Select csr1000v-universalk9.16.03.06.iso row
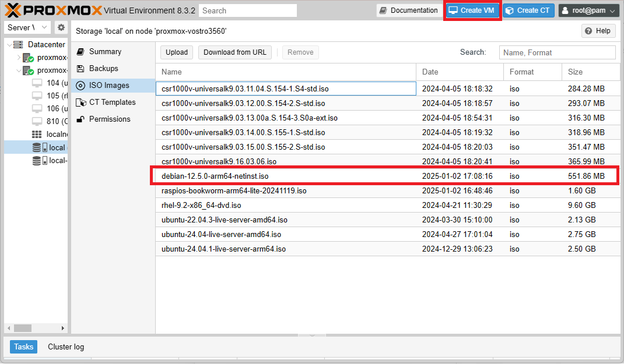Image resolution: width=624 pixels, height=364 pixels. coord(388,161)
